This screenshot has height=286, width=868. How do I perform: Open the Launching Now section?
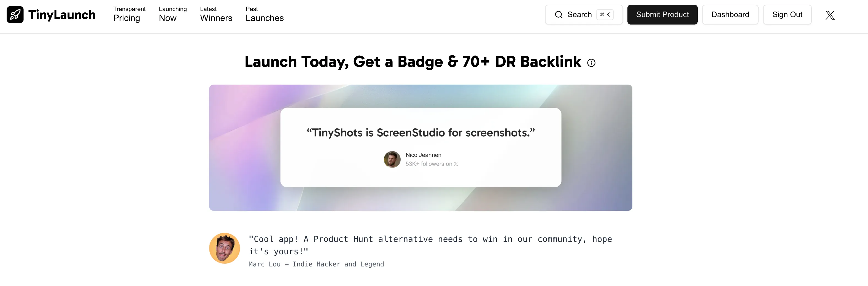[x=172, y=15]
